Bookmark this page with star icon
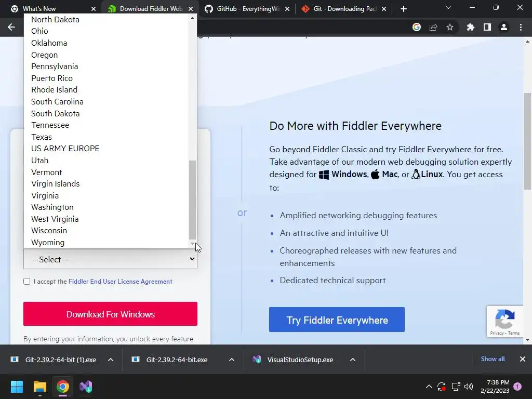The width and height of the screenshot is (532, 399). pyautogui.click(x=450, y=27)
